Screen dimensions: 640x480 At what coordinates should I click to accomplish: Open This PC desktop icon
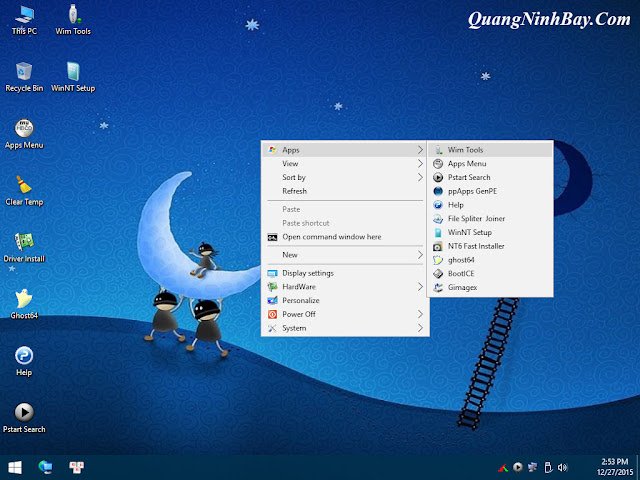[24, 20]
